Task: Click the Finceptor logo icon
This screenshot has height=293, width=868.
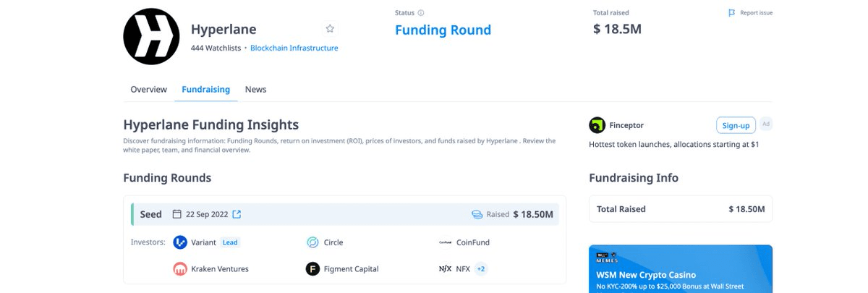Action: [597, 125]
